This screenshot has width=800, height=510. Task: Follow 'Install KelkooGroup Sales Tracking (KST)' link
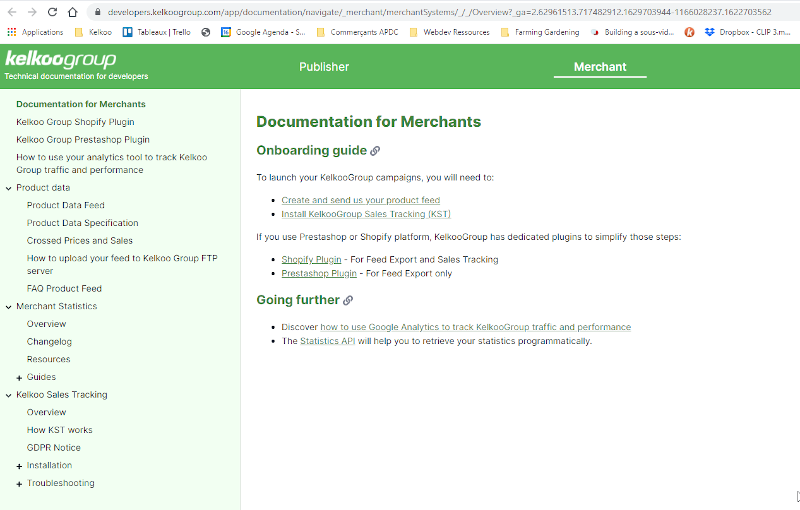[x=366, y=214]
